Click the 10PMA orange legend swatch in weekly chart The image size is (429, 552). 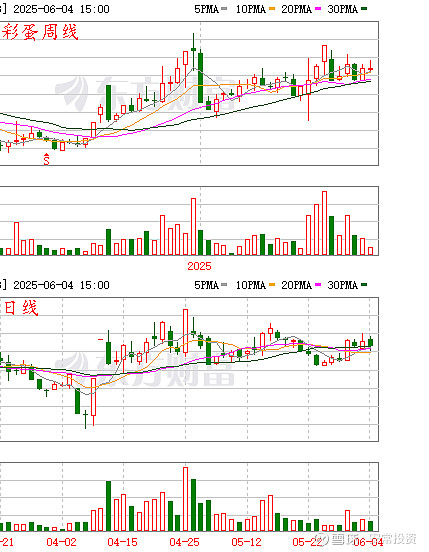pyautogui.click(x=272, y=9)
